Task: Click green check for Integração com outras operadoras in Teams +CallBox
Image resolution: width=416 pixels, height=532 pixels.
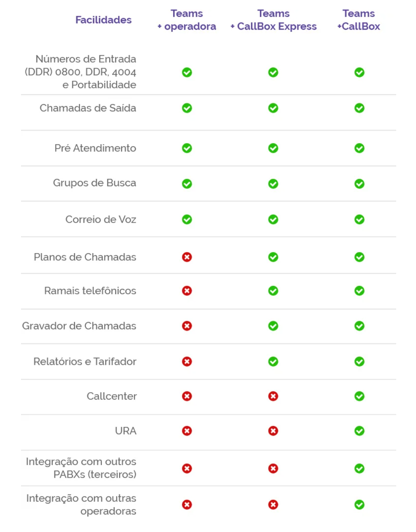Action: point(359,505)
